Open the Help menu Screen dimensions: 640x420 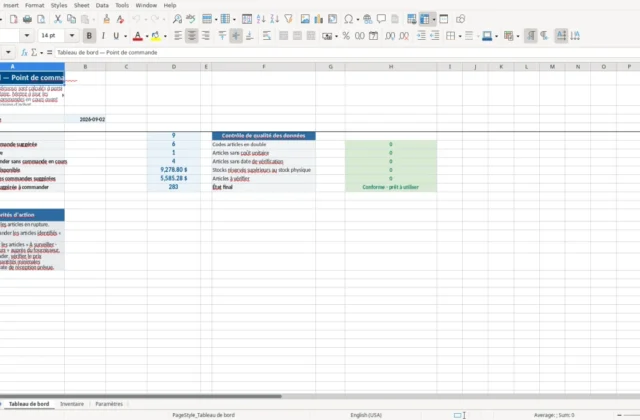(170, 5)
